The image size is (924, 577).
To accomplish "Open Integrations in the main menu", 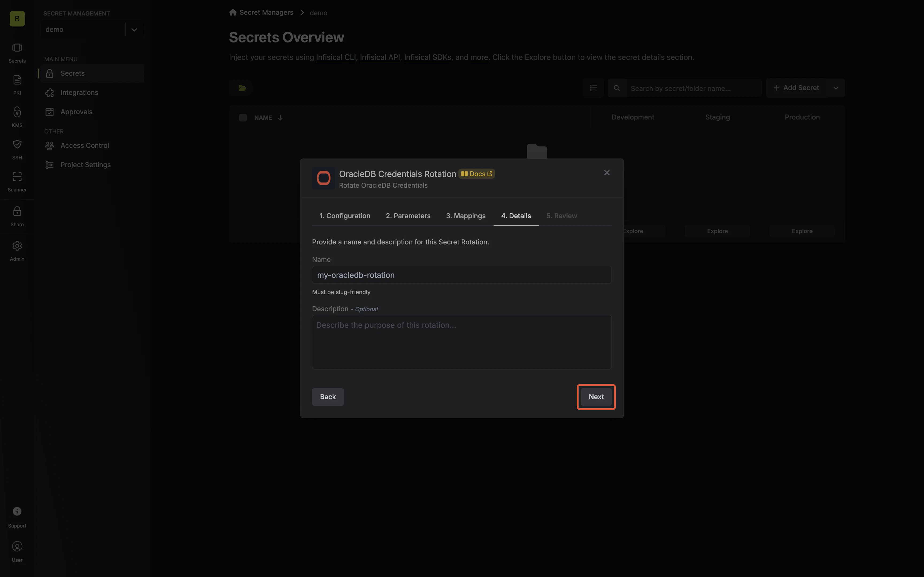I will point(92,93).
